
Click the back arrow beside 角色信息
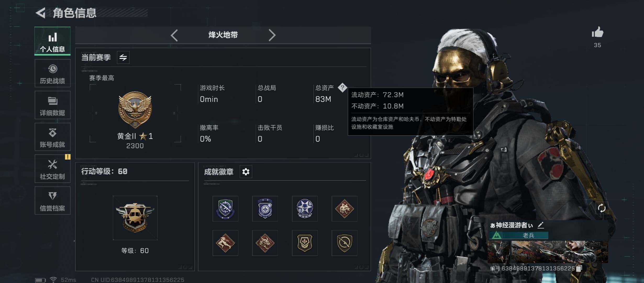[41, 13]
